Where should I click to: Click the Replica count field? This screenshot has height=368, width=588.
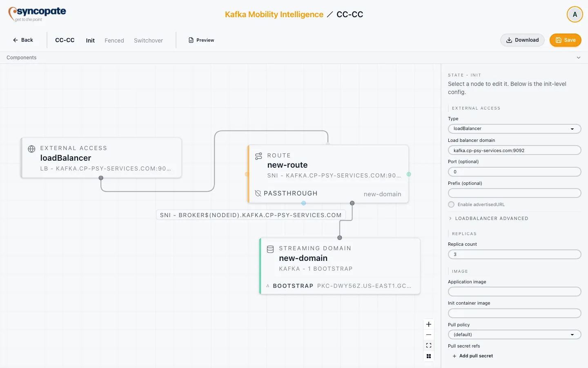[x=514, y=254]
